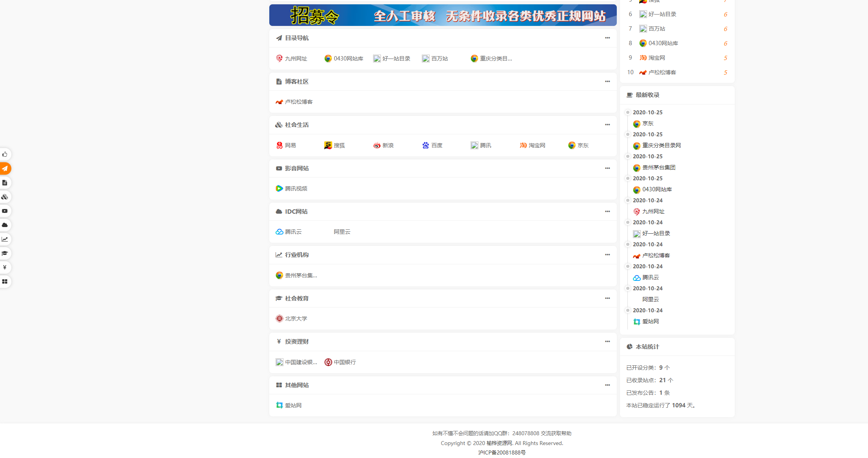Open the 贵州茅台集... link in 行业机构
868x458 pixels.
296,275
